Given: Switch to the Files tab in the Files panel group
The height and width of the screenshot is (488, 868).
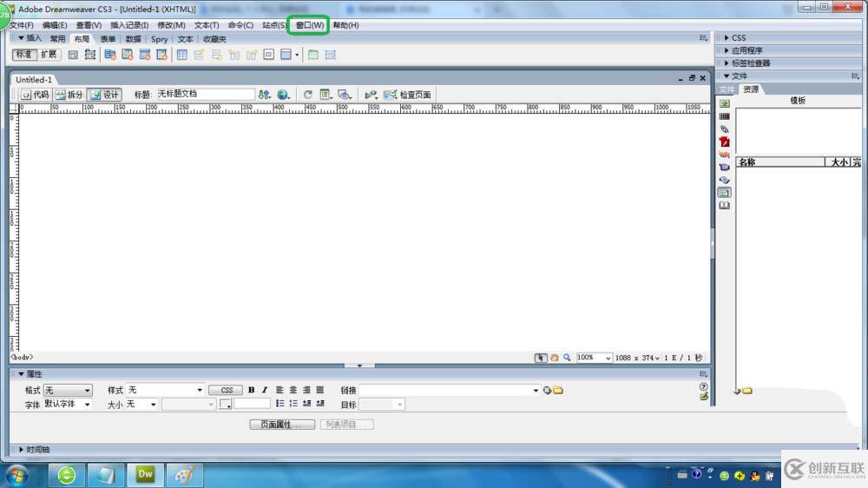Looking at the screenshot, I should click(727, 89).
